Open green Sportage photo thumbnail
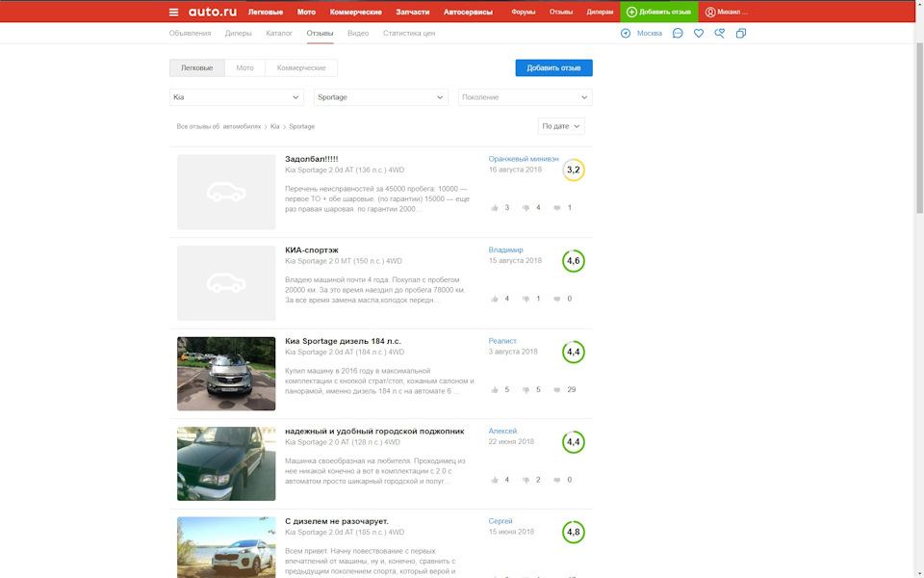Viewport: 924px width, 578px height. coord(226,463)
